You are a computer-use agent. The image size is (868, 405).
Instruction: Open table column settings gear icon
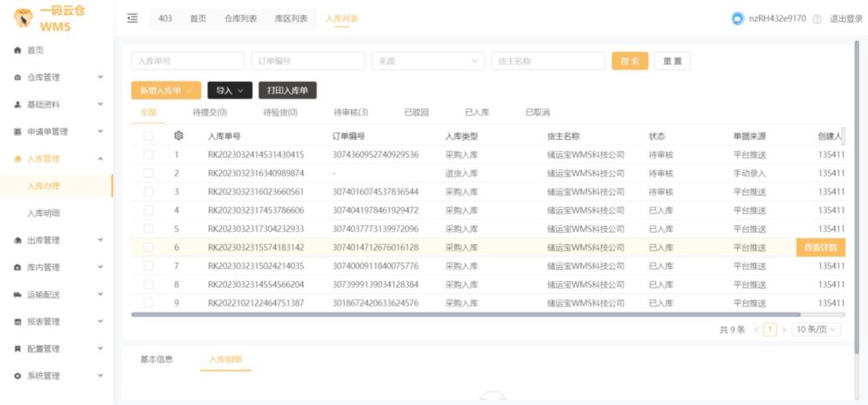(x=178, y=136)
